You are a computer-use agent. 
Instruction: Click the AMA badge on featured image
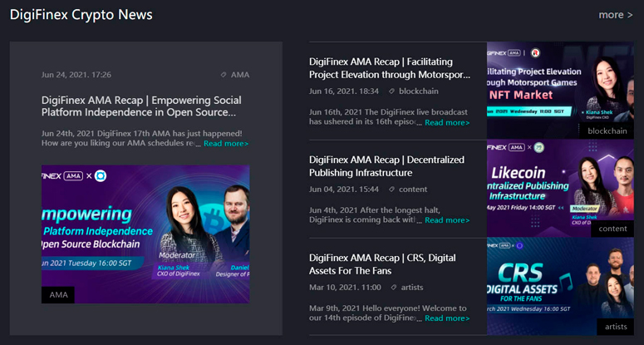[x=58, y=295]
